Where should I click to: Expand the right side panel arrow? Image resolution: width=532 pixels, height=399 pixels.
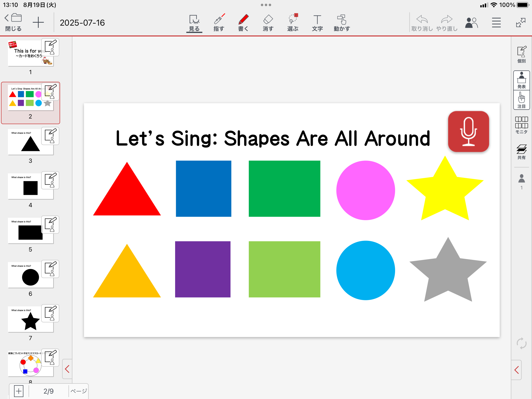(x=516, y=370)
